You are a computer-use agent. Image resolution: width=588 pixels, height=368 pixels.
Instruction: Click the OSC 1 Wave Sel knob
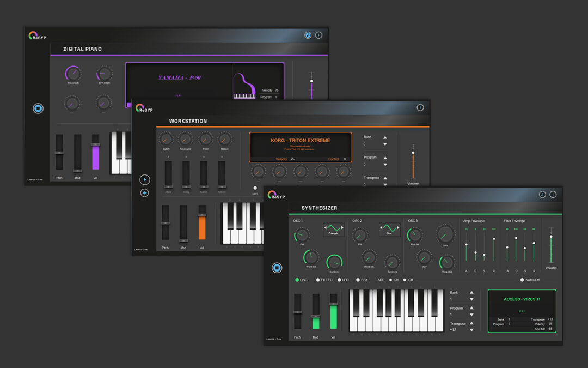[x=311, y=257]
